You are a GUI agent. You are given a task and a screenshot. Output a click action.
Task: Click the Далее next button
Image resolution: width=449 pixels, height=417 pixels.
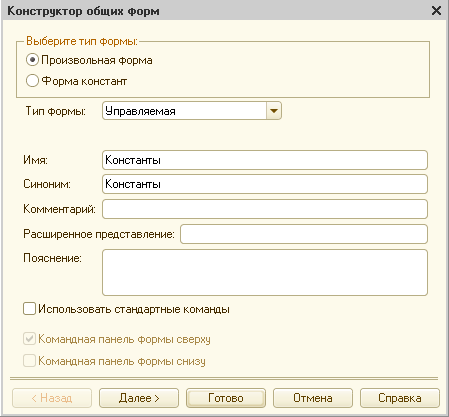(x=139, y=398)
